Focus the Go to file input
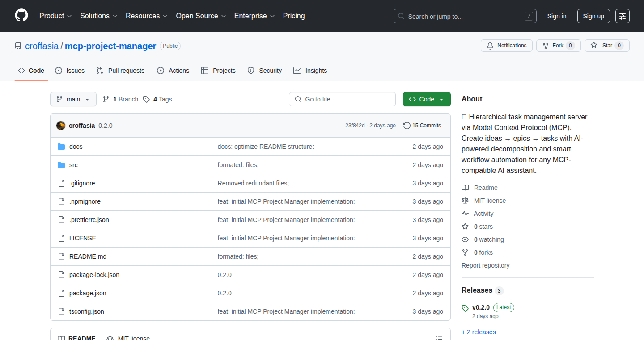Image resolution: width=644 pixels, height=340 pixels. point(343,99)
